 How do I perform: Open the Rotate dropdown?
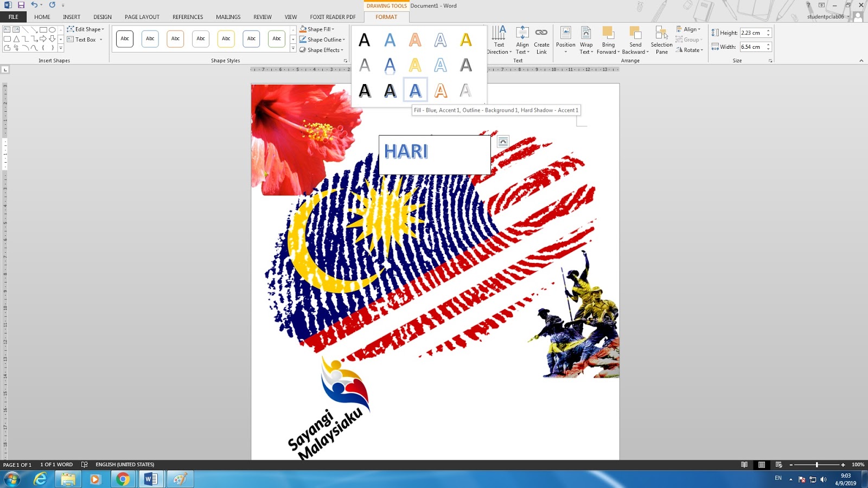click(690, 50)
